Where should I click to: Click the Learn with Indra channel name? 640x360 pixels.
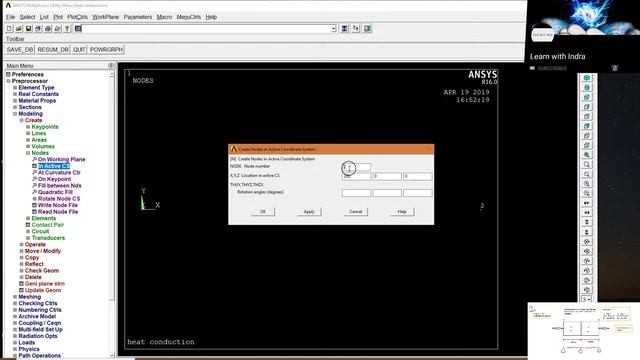pyautogui.click(x=557, y=57)
